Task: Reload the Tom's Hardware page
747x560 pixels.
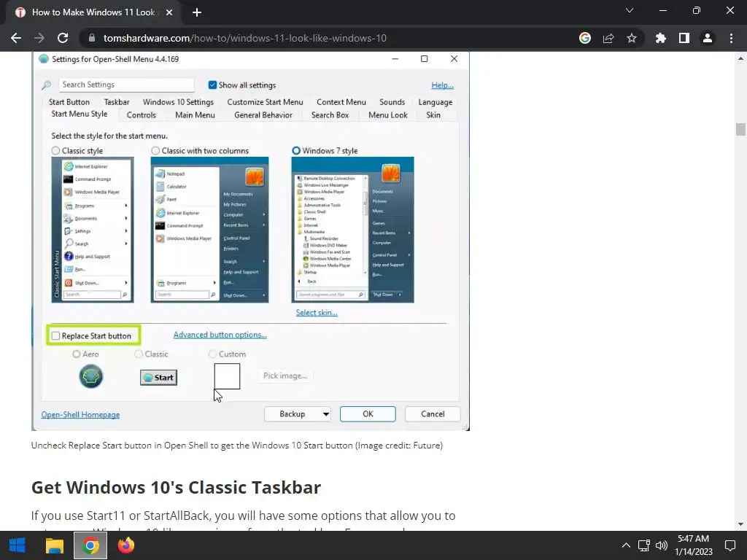Action: (63, 38)
